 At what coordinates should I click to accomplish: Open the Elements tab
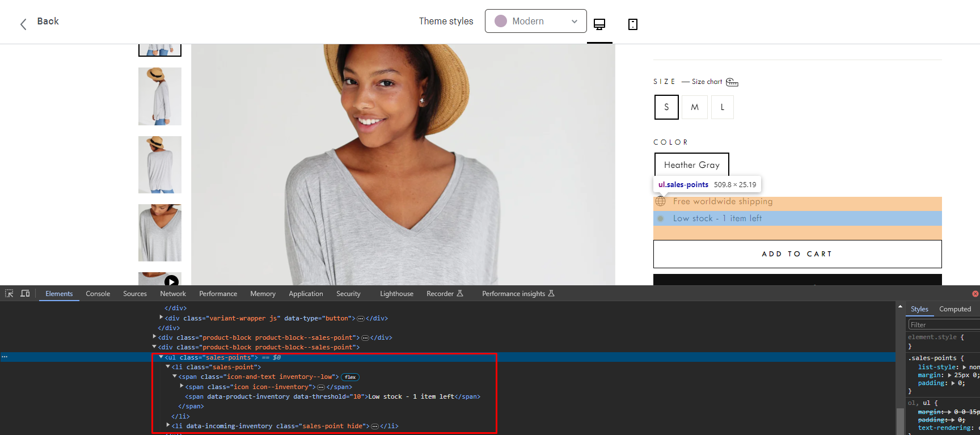[59, 294]
